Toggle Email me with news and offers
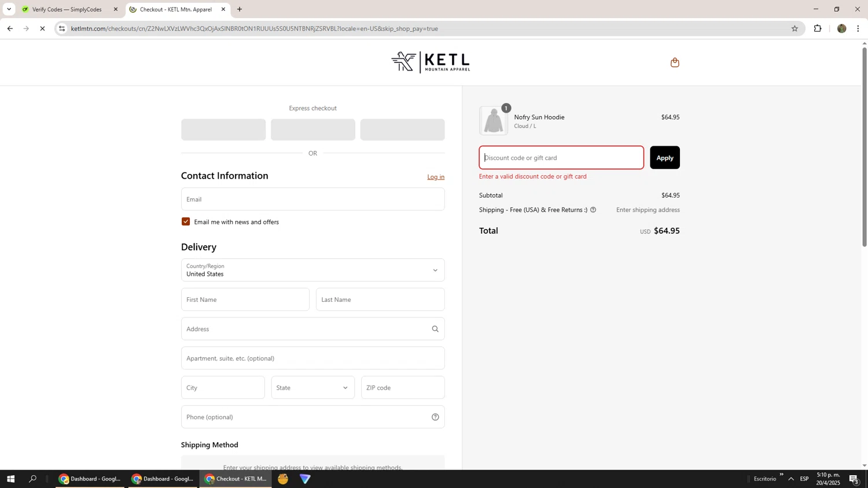This screenshot has width=868, height=488. 186,222
